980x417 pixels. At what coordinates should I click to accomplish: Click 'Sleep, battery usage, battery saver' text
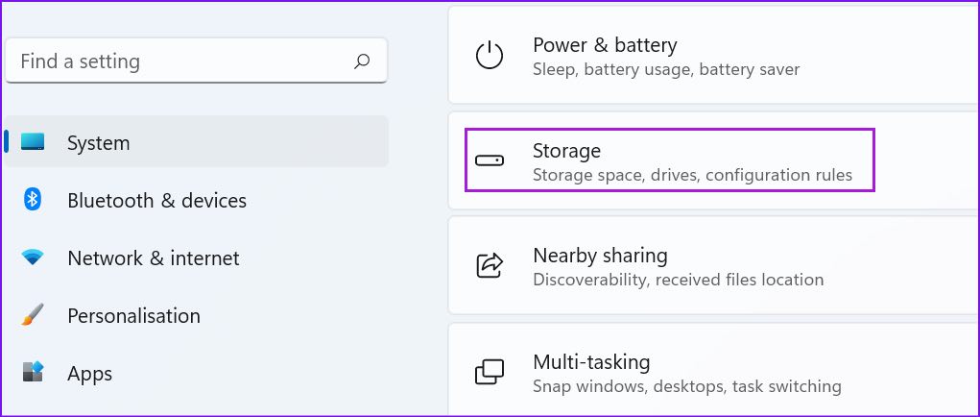pos(666,69)
